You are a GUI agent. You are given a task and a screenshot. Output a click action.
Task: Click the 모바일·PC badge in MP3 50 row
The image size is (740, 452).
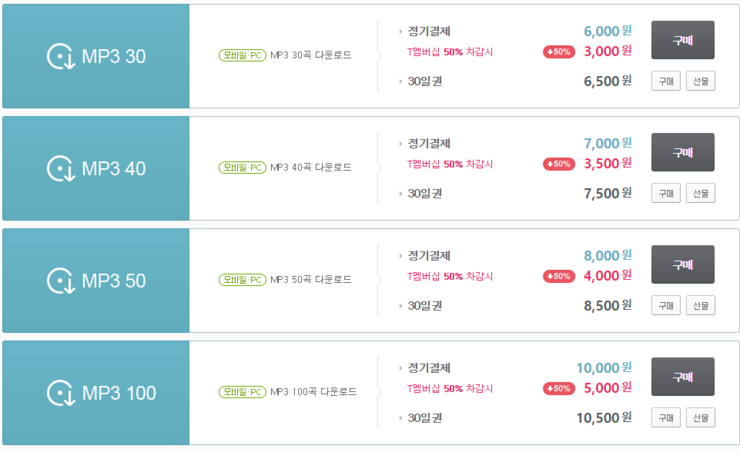click(243, 280)
